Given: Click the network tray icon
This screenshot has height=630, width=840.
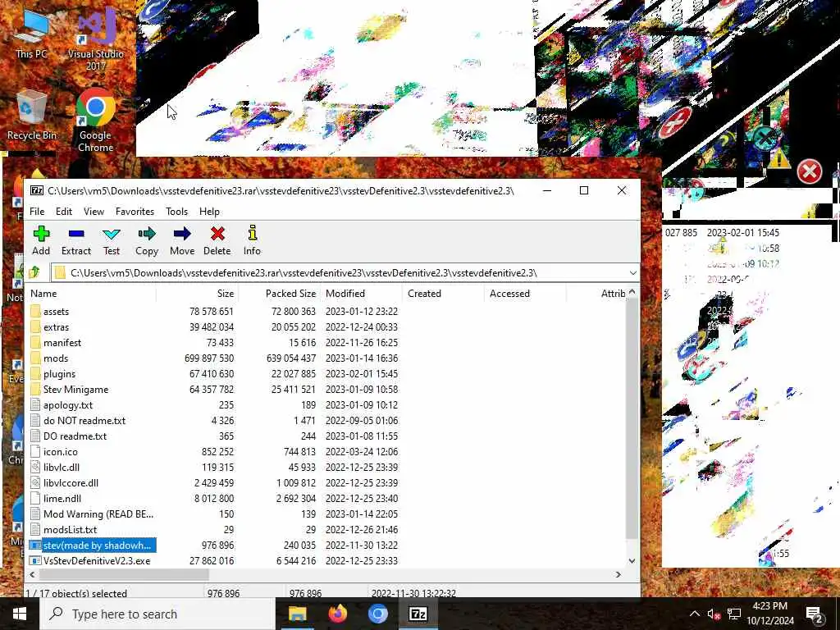Looking at the screenshot, I should coord(734,614).
